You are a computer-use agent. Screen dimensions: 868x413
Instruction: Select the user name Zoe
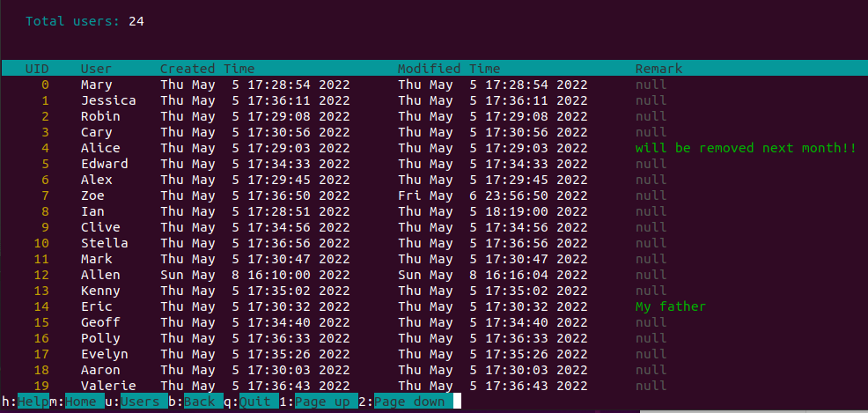click(92, 195)
